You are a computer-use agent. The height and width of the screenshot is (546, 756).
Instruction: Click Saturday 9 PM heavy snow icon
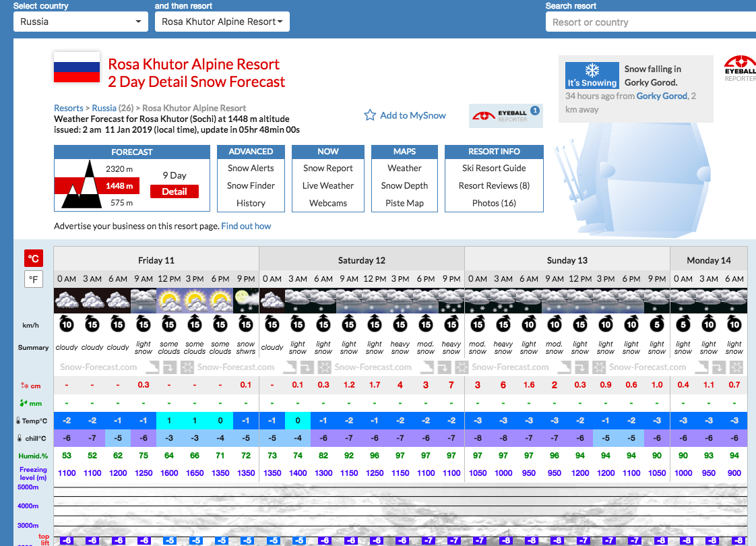451,300
